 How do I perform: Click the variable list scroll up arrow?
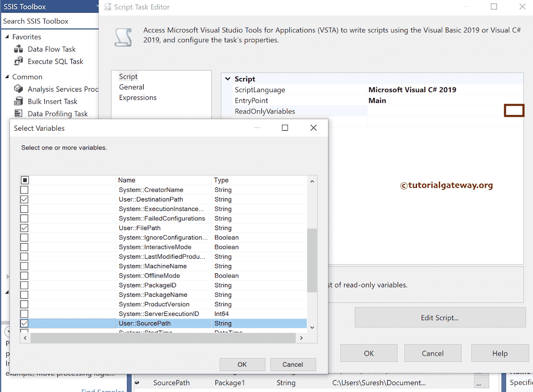click(x=312, y=182)
